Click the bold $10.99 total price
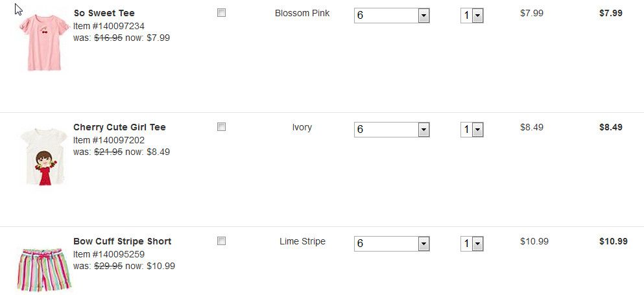This screenshot has height=295, width=644. [613, 241]
